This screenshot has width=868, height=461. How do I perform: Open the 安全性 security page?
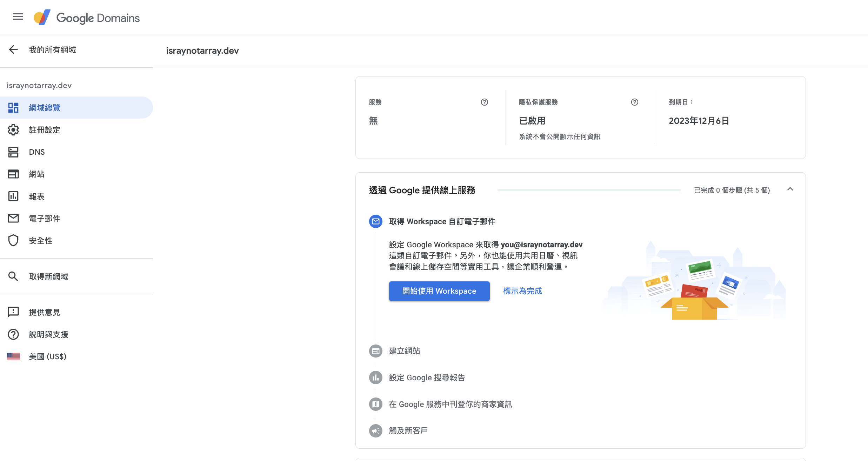pyautogui.click(x=40, y=241)
